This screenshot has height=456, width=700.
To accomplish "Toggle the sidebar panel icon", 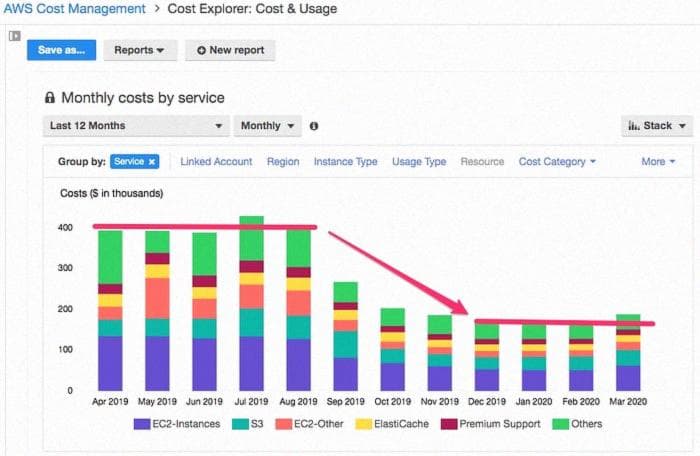I will tap(15, 36).
